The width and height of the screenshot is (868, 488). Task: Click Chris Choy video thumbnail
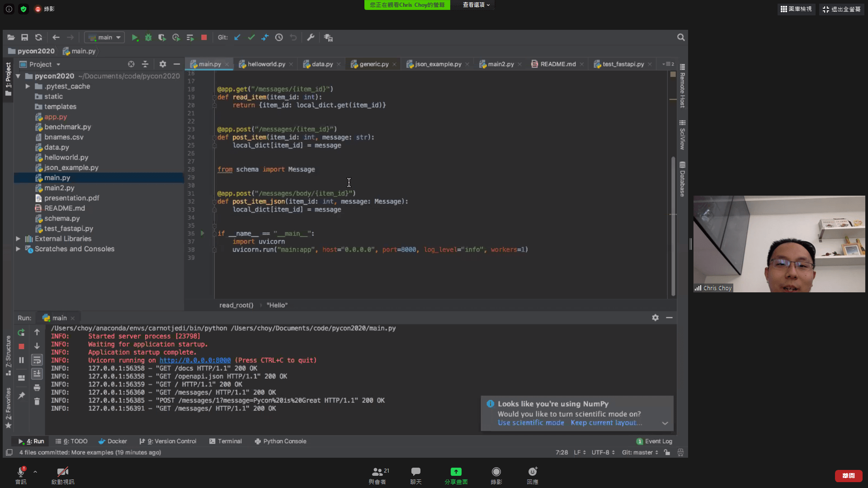pyautogui.click(x=779, y=244)
